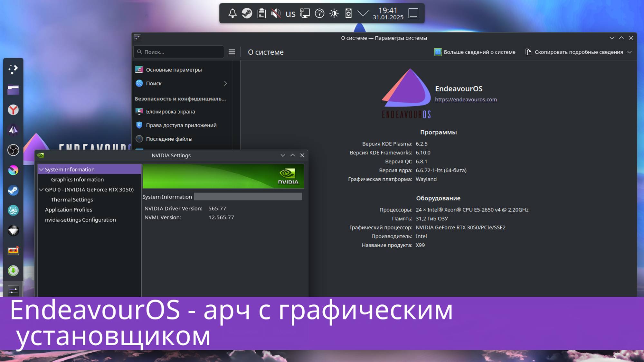This screenshot has width=644, height=362.
Task: Switch keyboard layout by clicking 'us'
Action: tap(290, 14)
